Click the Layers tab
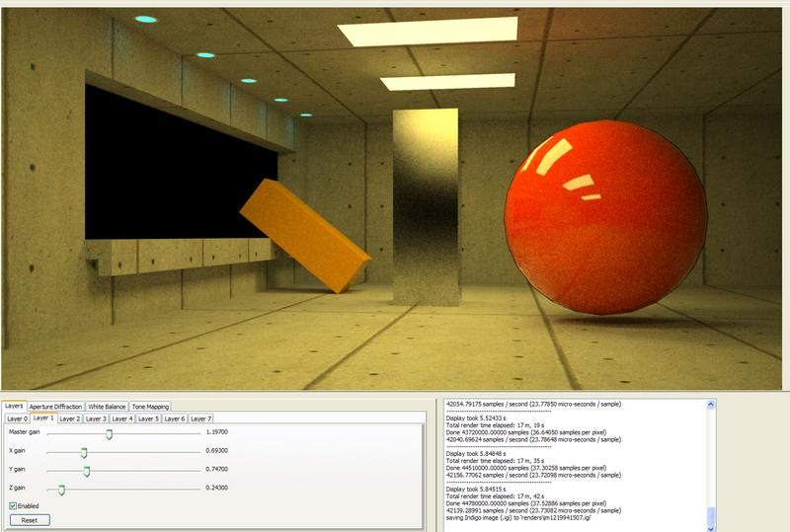Viewport: 790px width, 532px height. [x=14, y=406]
